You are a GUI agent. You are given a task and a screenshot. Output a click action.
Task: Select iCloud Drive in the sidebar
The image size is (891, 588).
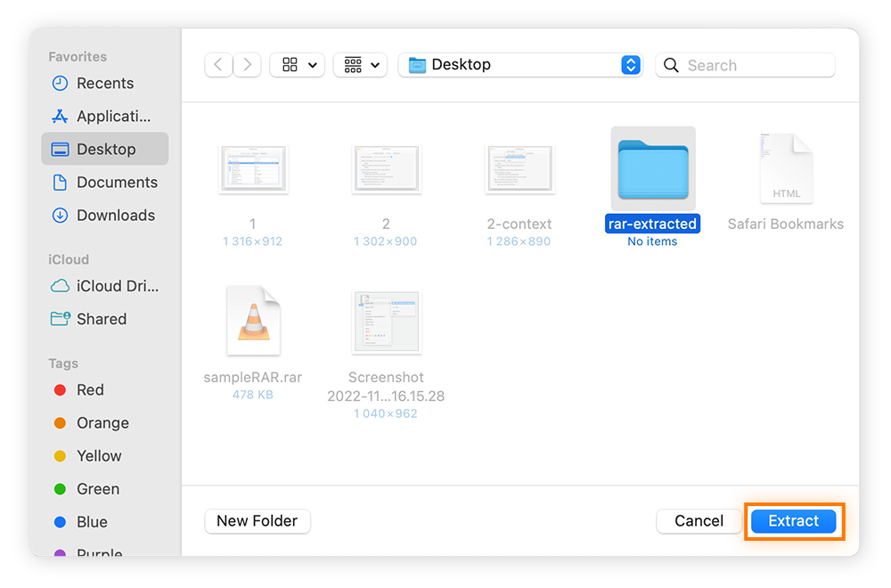coord(110,286)
